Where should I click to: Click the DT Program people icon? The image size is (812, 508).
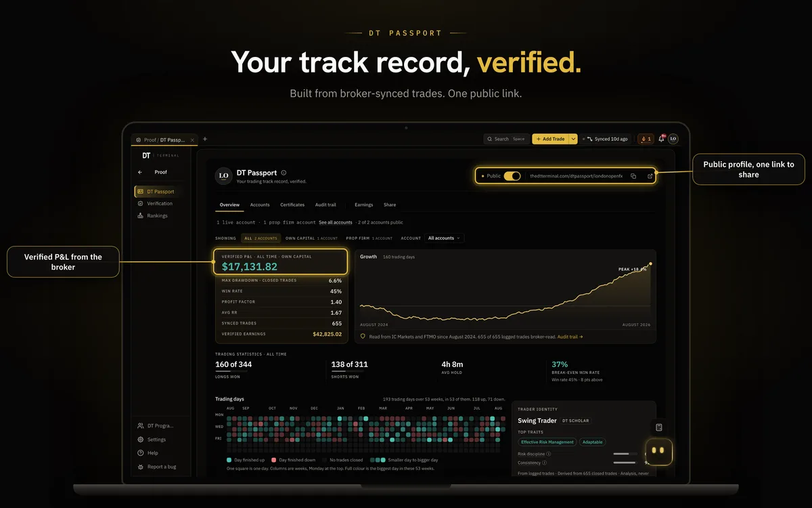coord(140,426)
